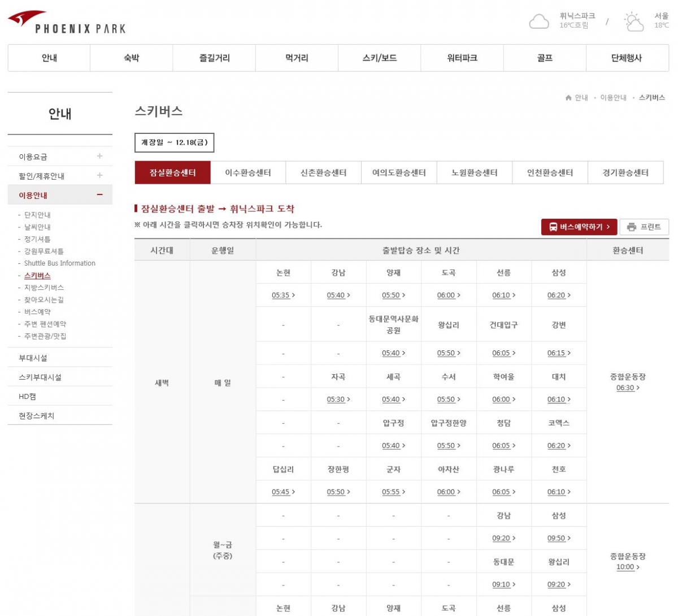Click the 양재 05:50 departure time
Screen dimensions: 678x616
pyautogui.click(x=393, y=296)
